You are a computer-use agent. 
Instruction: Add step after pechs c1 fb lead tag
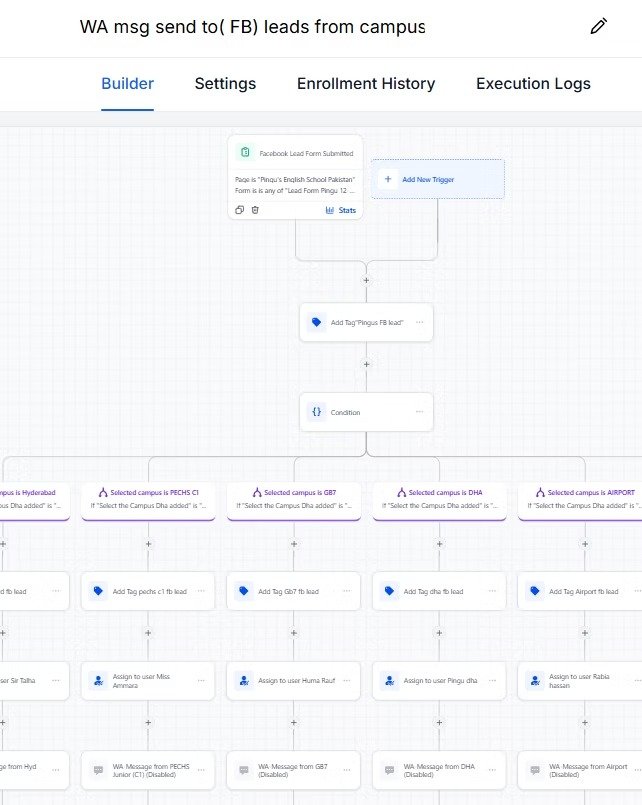click(x=148, y=633)
